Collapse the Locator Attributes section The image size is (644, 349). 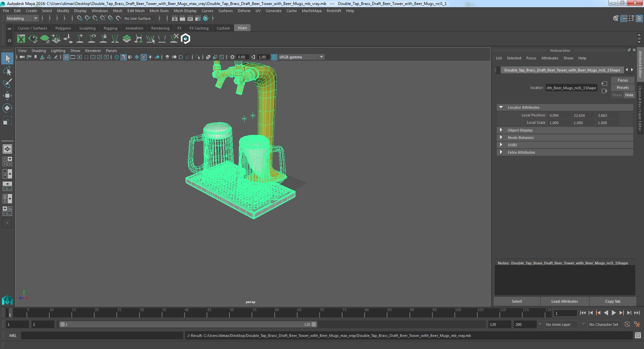501,107
